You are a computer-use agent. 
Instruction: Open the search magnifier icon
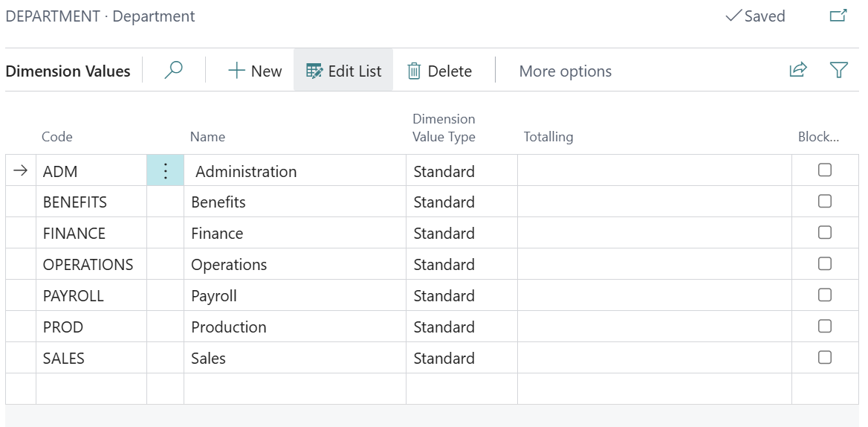click(174, 71)
